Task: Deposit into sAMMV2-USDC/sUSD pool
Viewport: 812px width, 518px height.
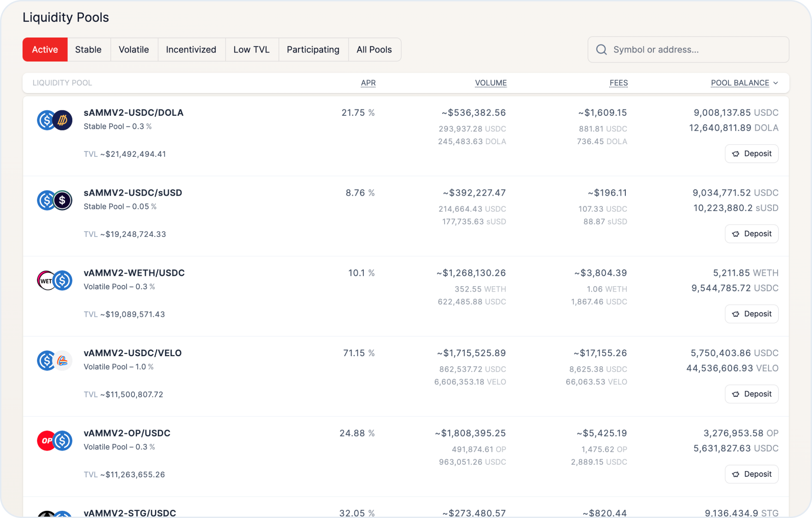Action: coord(752,234)
